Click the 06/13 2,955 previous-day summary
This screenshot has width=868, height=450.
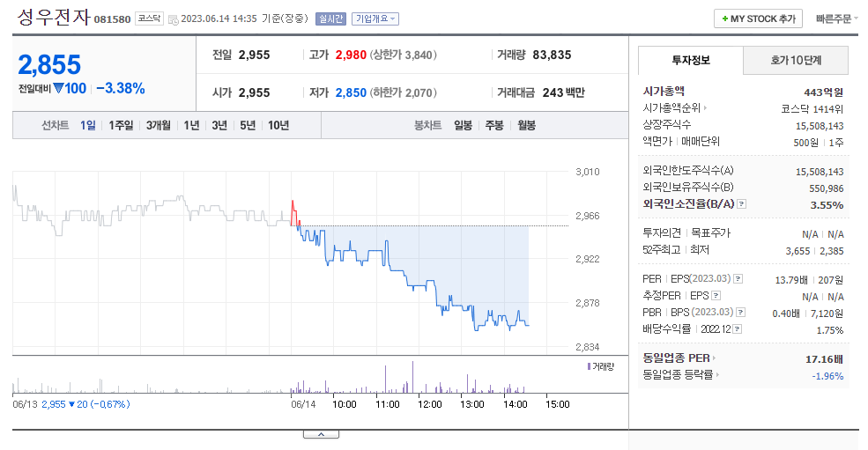tap(71, 404)
